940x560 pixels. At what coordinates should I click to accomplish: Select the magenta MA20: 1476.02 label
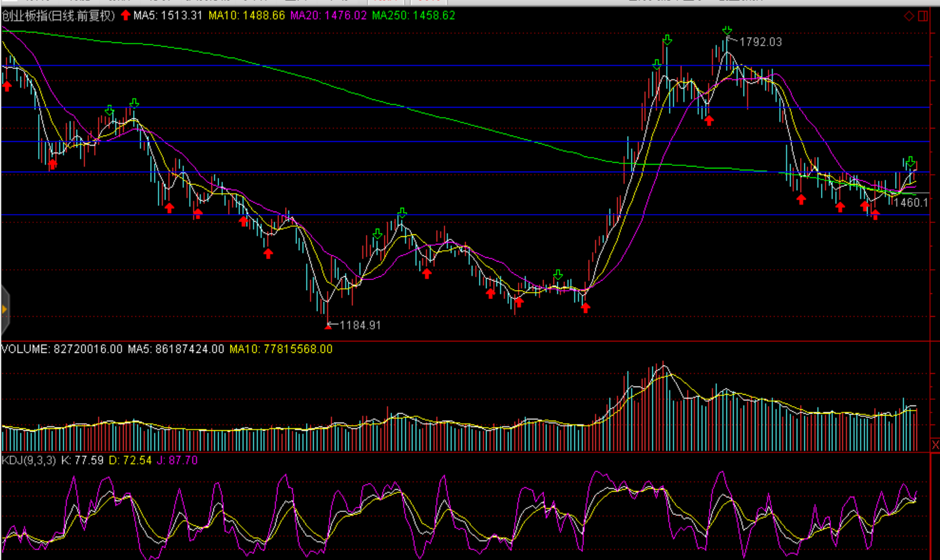[328, 15]
